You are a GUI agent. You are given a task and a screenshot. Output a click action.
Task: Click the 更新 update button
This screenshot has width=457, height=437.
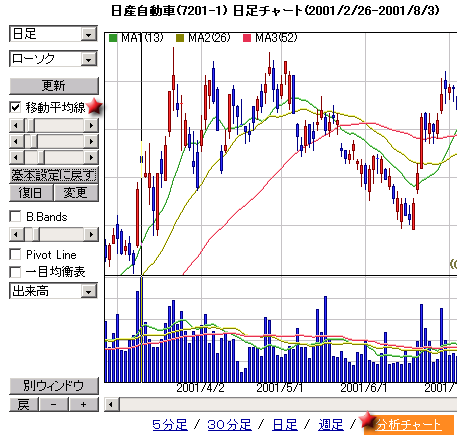pyautogui.click(x=54, y=86)
